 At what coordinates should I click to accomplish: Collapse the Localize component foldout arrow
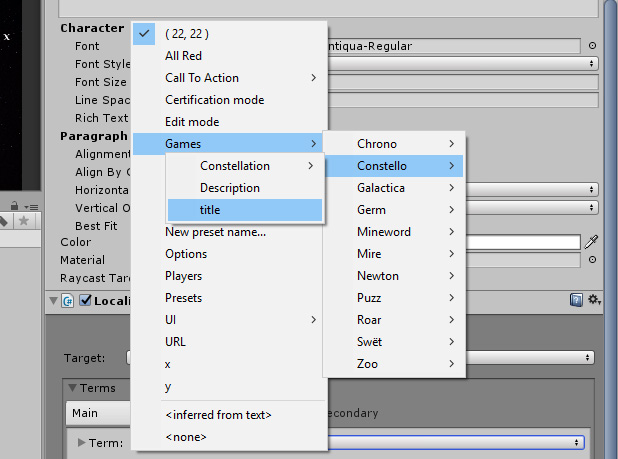click(x=52, y=300)
